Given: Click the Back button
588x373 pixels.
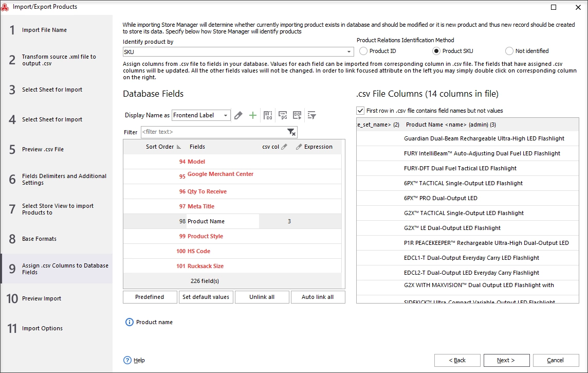Looking at the screenshot, I should pos(457,360).
